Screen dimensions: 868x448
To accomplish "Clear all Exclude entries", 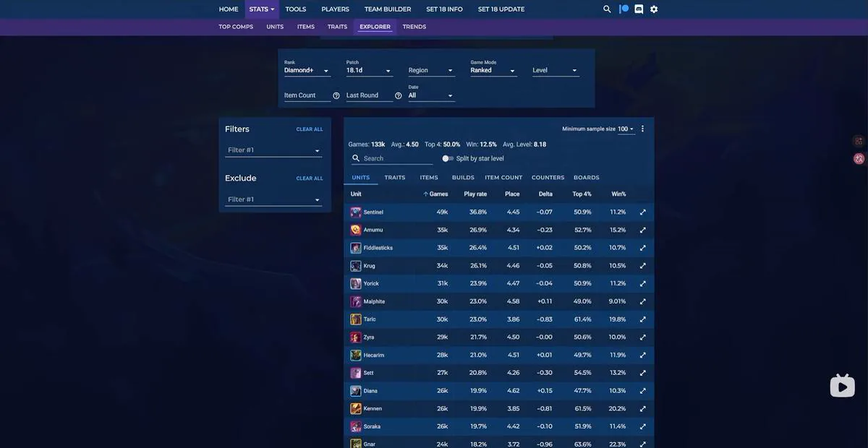I will click(310, 178).
